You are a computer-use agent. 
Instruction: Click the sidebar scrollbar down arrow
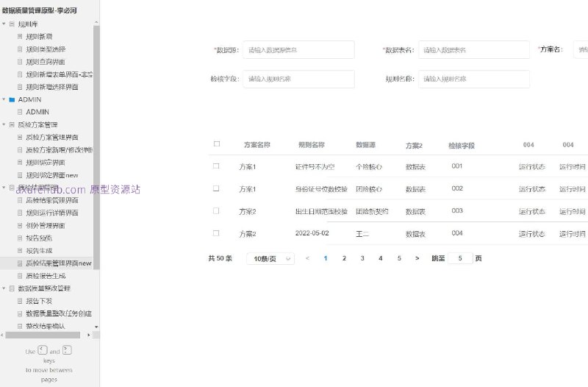96,327
